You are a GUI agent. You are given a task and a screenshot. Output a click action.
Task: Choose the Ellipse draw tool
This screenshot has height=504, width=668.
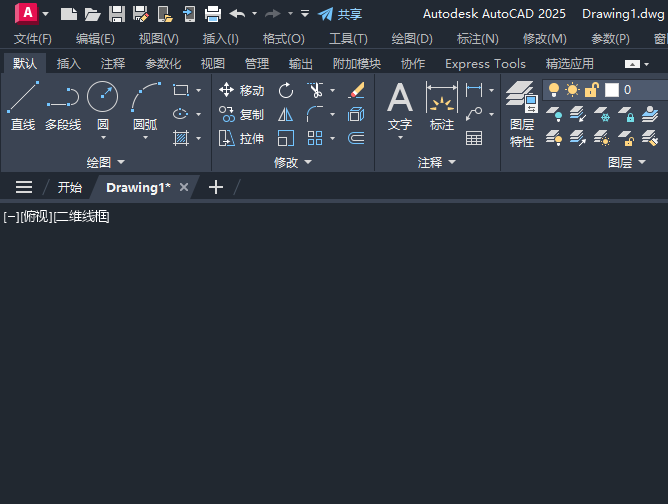(x=181, y=114)
